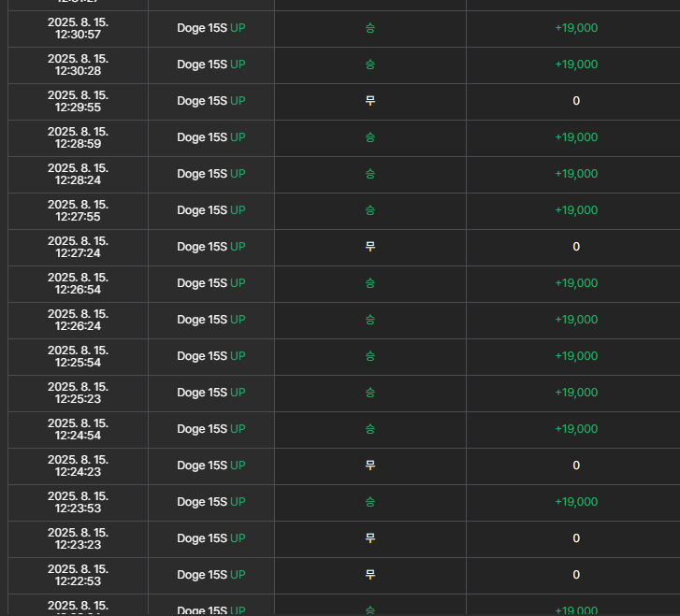Click the +19,000 profit in the 12:28:59 row
680x616 pixels.
coord(576,137)
